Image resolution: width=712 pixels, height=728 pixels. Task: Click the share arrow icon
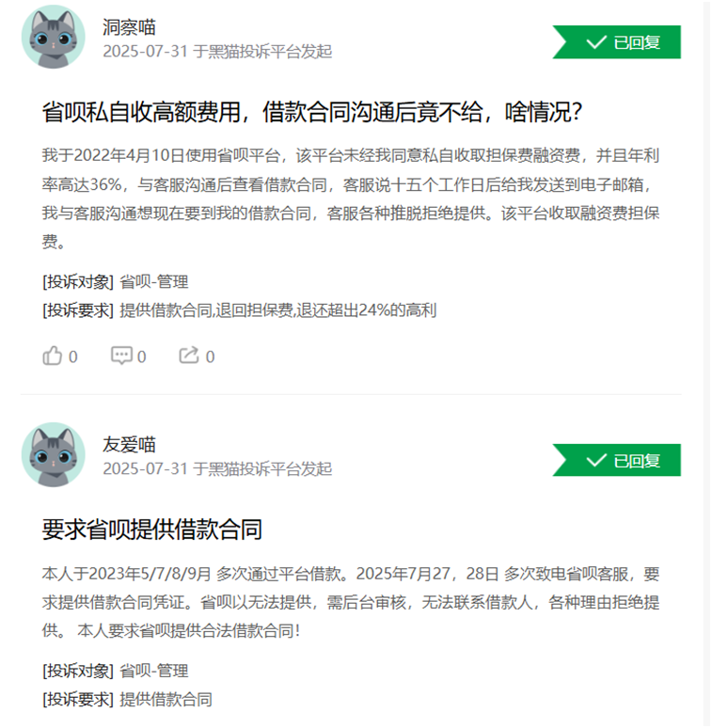point(189,356)
